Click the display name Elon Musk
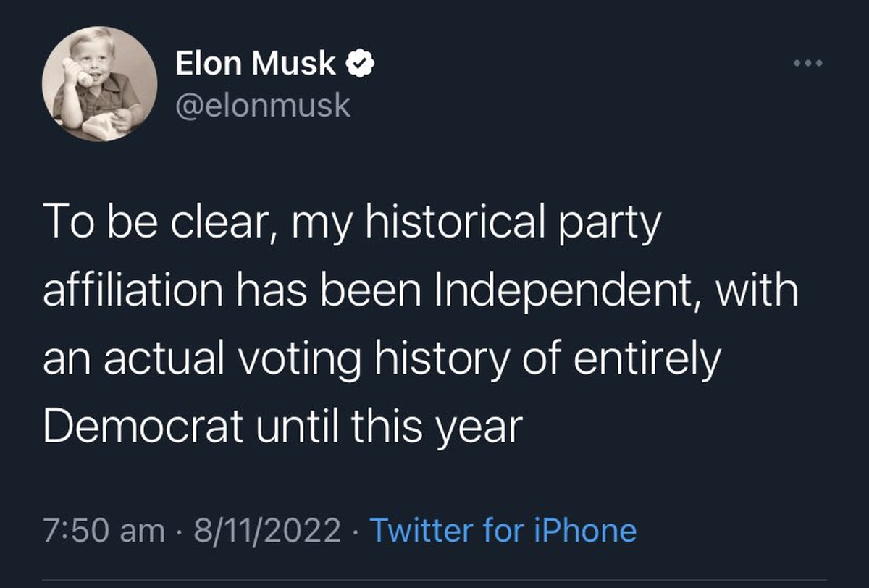Viewport: 869px width, 588px height. click(256, 65)
